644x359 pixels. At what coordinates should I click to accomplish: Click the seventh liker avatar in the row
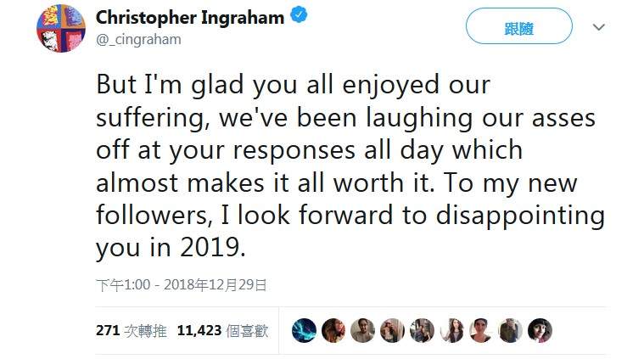(481, 330)
